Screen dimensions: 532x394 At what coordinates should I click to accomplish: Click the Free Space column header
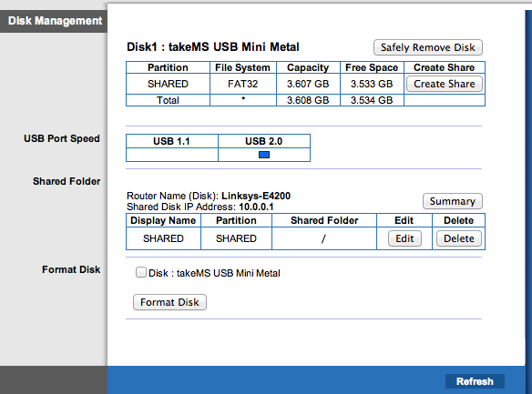pos(372,67)
